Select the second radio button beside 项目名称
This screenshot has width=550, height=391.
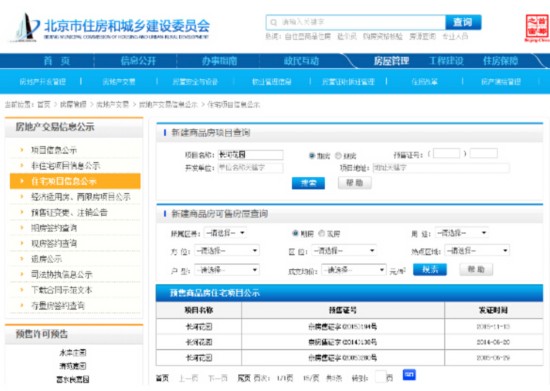point(338,155)
